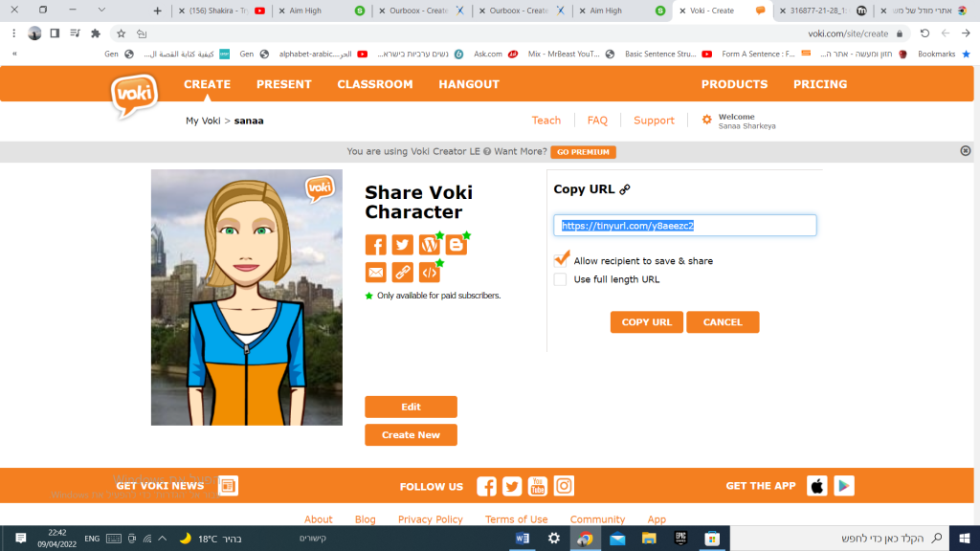Select the embed code share icon
The image size is (980, 551).
click(x=430, y=273)
